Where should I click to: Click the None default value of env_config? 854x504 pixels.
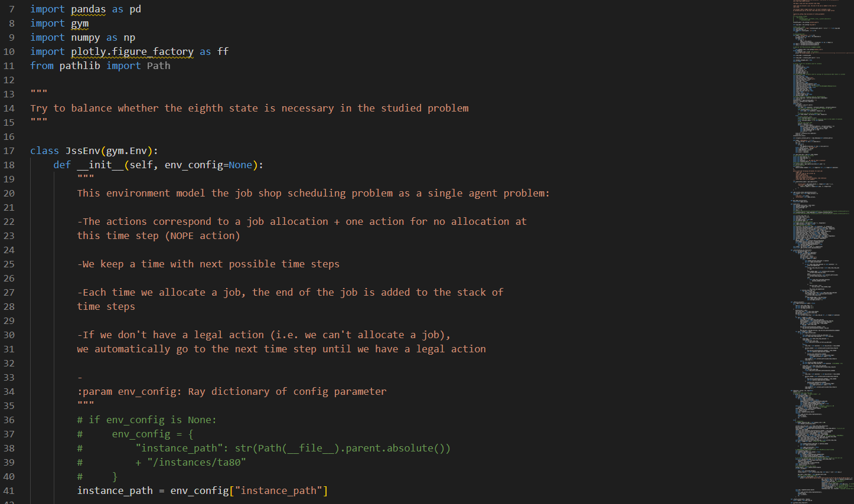click(240, 165)
